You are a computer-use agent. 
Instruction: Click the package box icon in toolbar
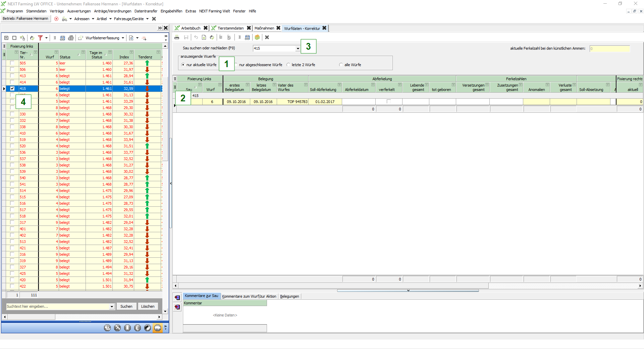coord(257,37)
